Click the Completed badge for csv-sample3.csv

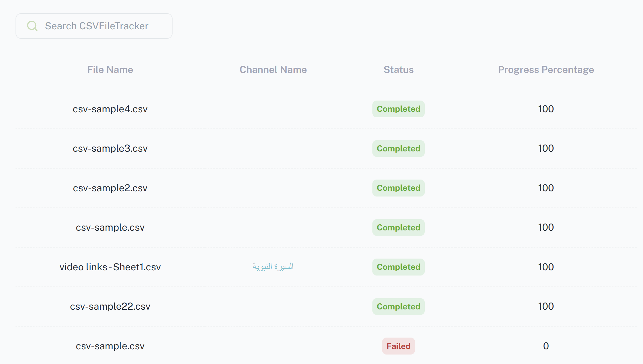pyautogui.click(x=398, y=149)
